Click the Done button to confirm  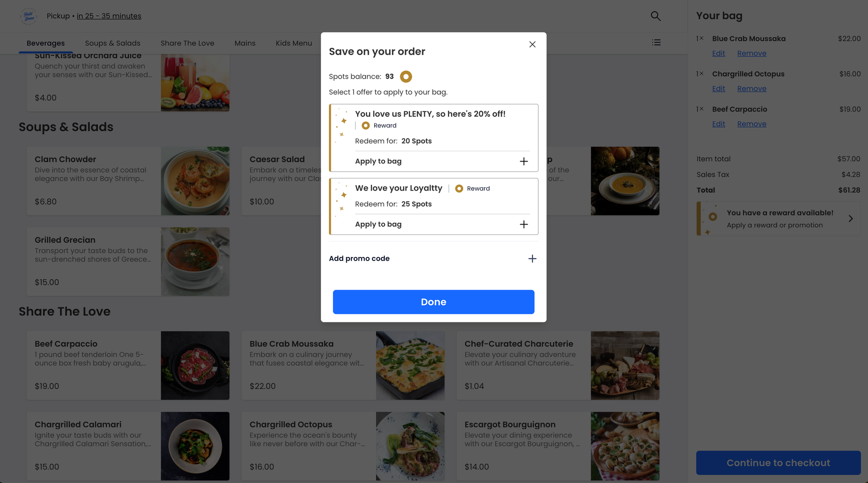tap(433, 301)
